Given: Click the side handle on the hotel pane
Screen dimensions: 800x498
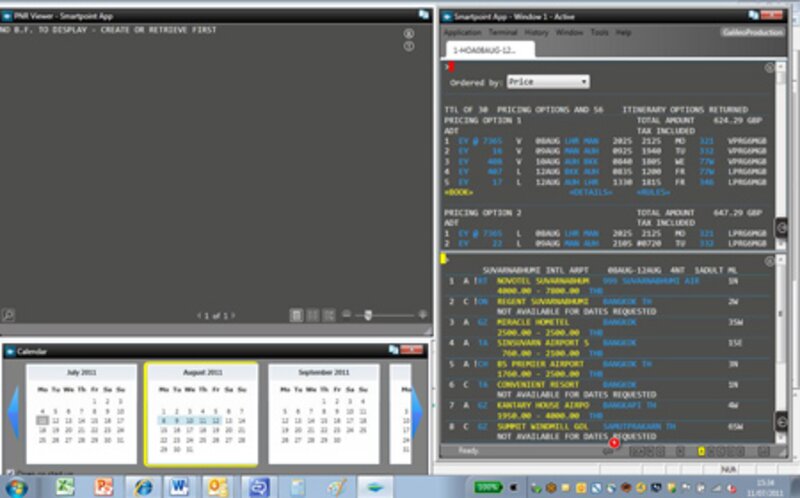Looking at the screenshot, I should tap(782, 421).
